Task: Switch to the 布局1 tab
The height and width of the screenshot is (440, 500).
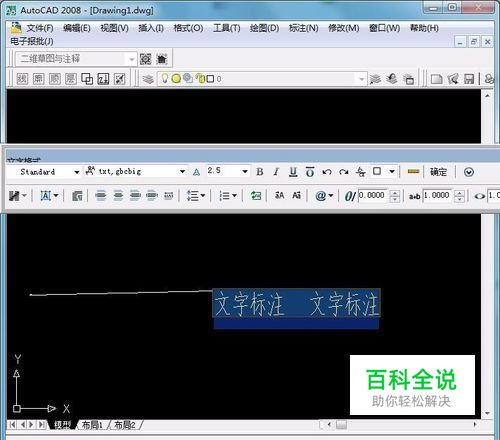Action: pyautogui.click(x=92, y=425)
